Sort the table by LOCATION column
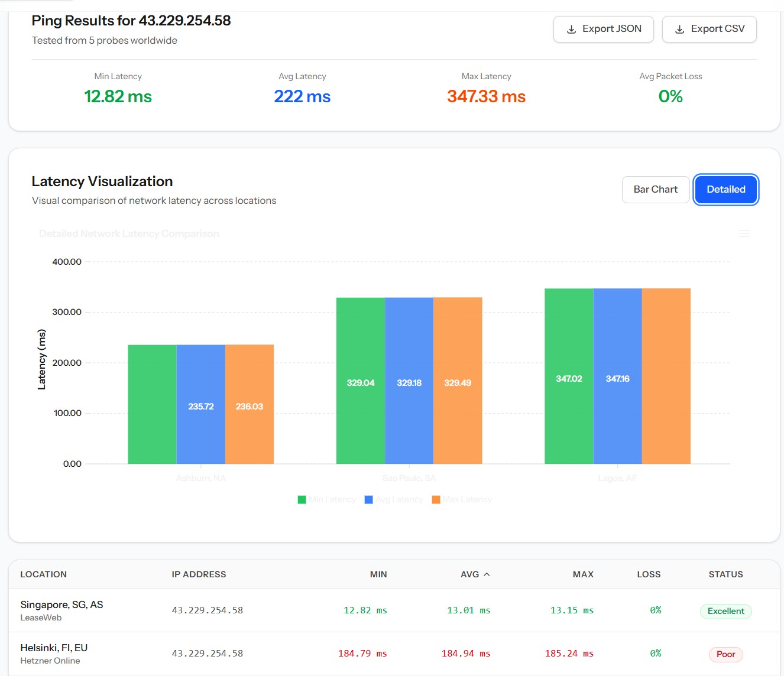Image resolution: width=784 pixels, height=676 pixels. coord(44,574)
